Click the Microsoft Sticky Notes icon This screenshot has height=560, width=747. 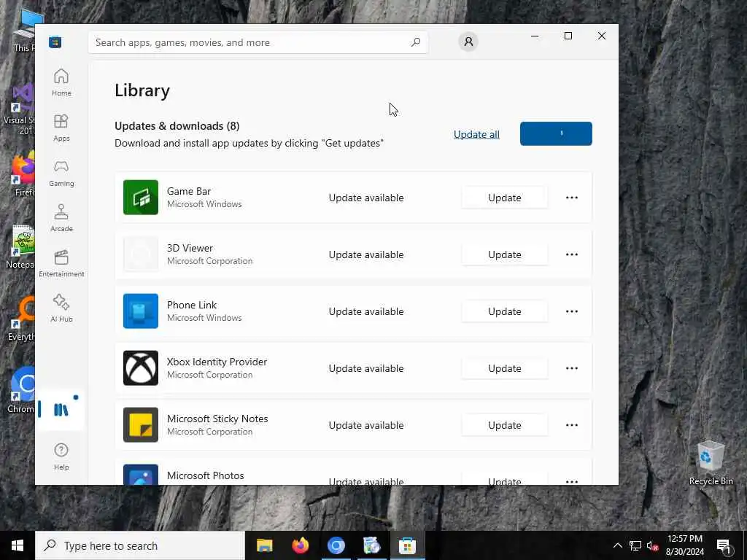141,425
